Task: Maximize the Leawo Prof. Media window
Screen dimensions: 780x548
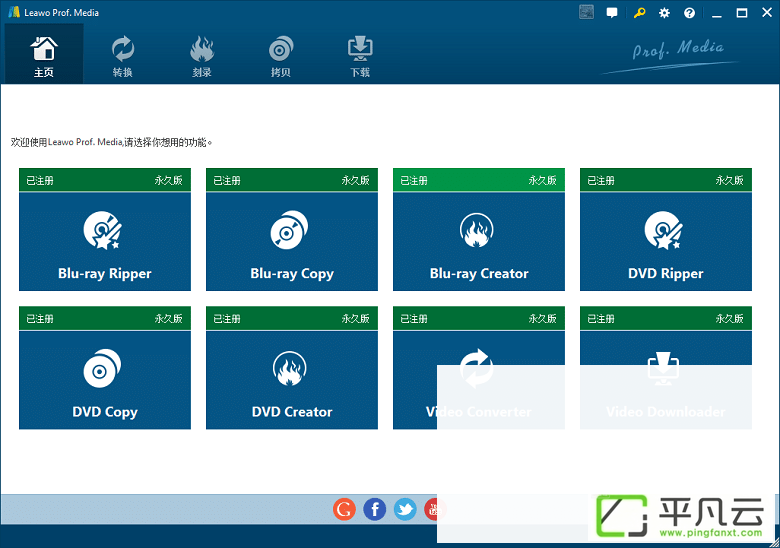Action: pyautogui.click(x=742, y=13)
